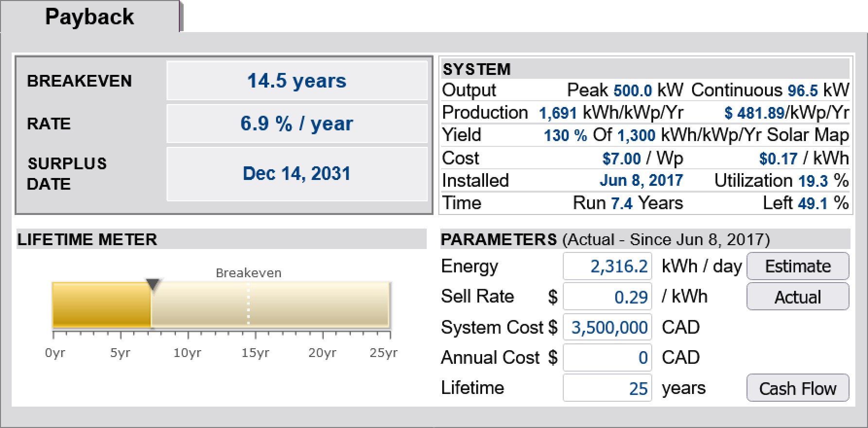Click the 6.9 % / year rate value
This screenshot has width=868, height=428.
(x=296, y=124)
